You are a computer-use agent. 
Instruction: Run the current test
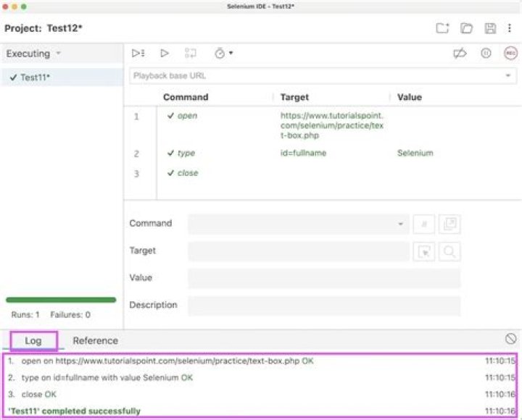pyautogui.click(x=164, y=53)
